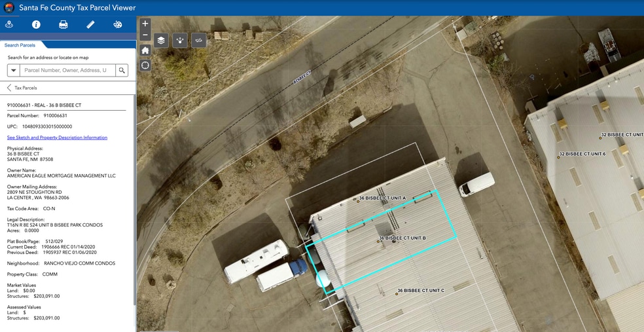Open the info panel icon
Viewport: 644px width, 332px height.
coord(36,24)
